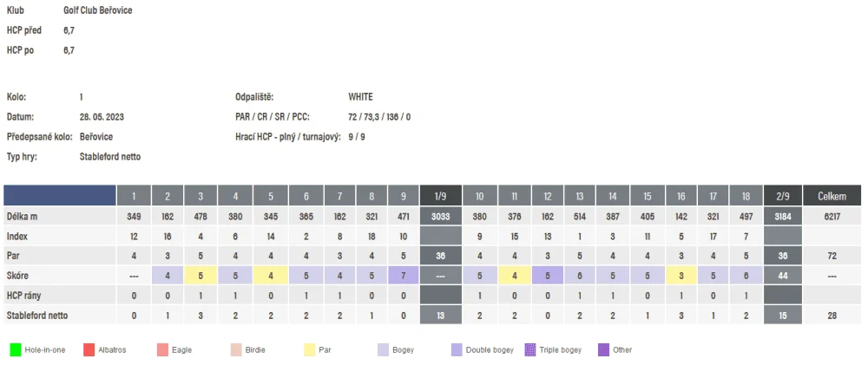Click the Stableford netto total of 28
The image size is (868, 365).
coord(832,316)
